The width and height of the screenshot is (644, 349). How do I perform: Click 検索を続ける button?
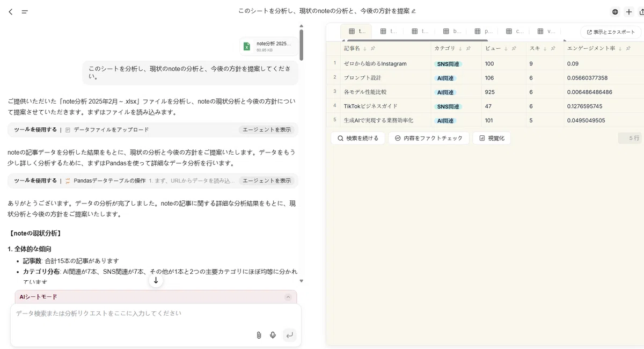(x=358, y=138)
